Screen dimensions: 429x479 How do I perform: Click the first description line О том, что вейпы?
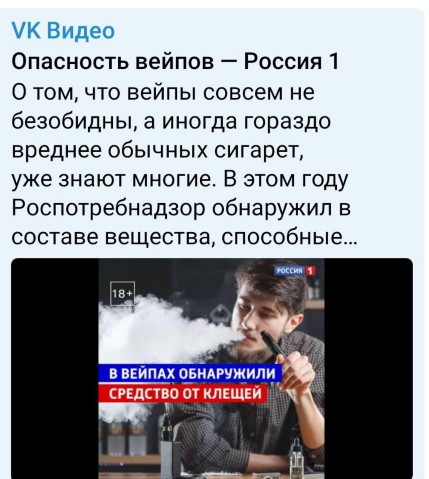163,92
